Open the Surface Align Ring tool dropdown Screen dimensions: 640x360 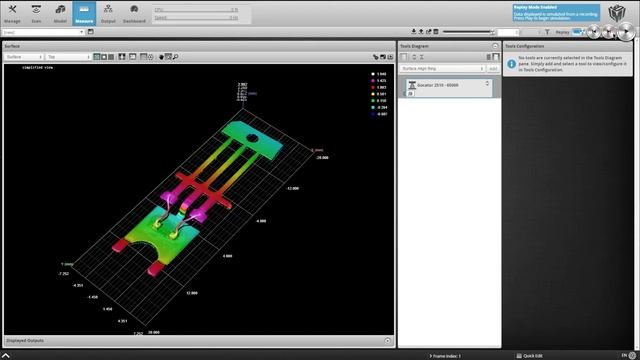click(442, 69)
